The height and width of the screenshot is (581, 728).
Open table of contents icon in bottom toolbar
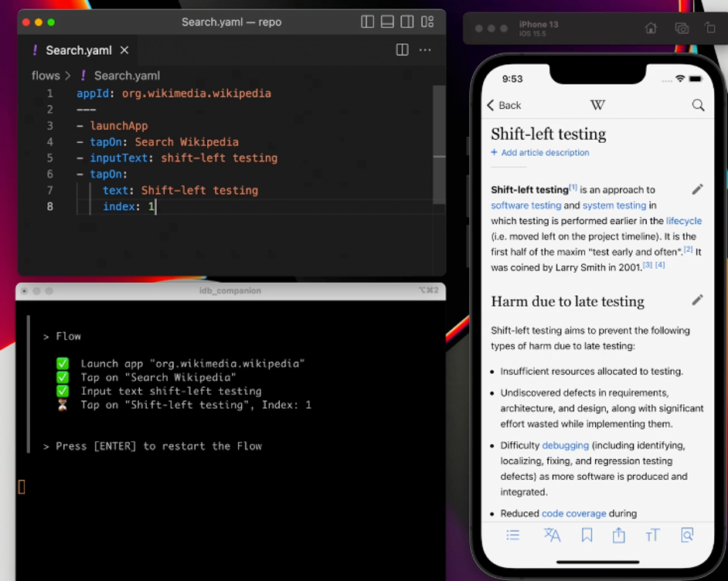pos(512,535)
